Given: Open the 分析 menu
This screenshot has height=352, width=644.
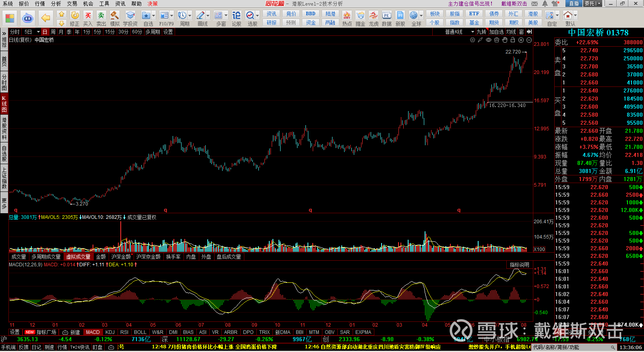Looking at the screenshot, I should (x=56, y=4).
